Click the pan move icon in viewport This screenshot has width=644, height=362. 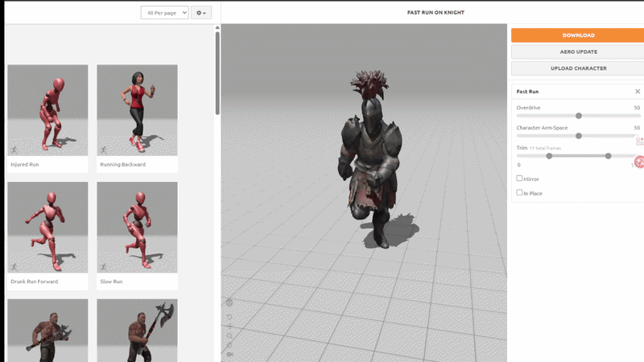coord(229,327)
